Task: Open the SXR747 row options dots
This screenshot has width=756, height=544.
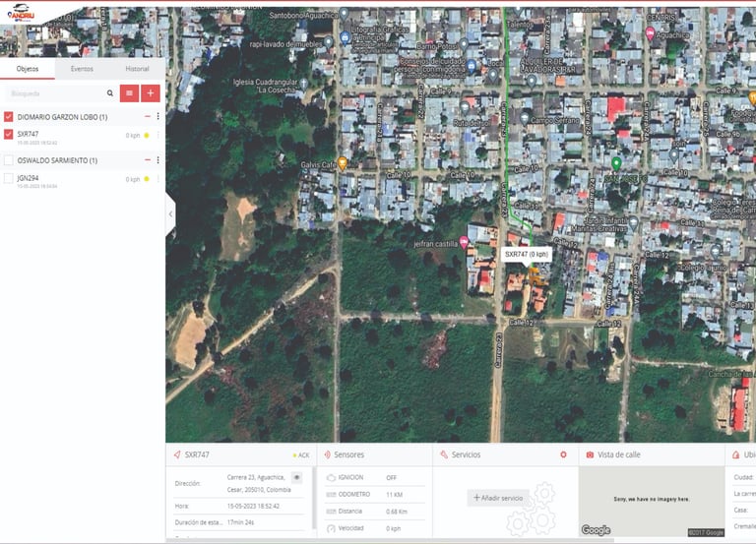Action: [157, 136]
